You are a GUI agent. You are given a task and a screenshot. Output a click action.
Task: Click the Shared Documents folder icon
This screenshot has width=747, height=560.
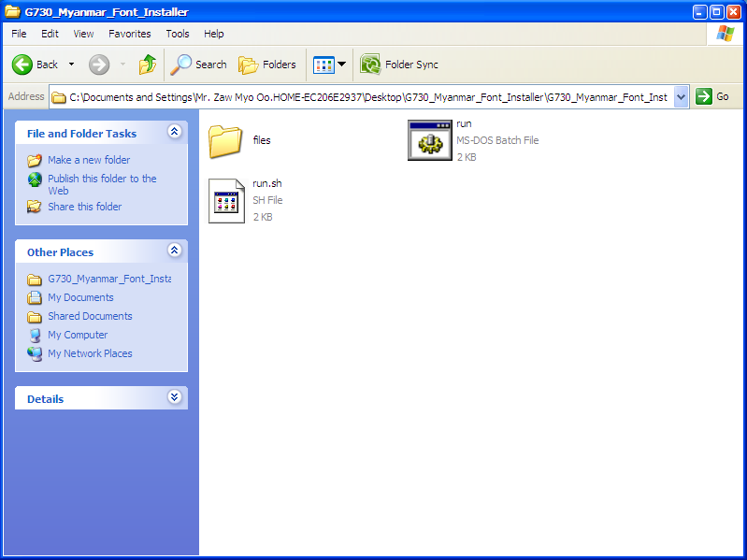35,317
